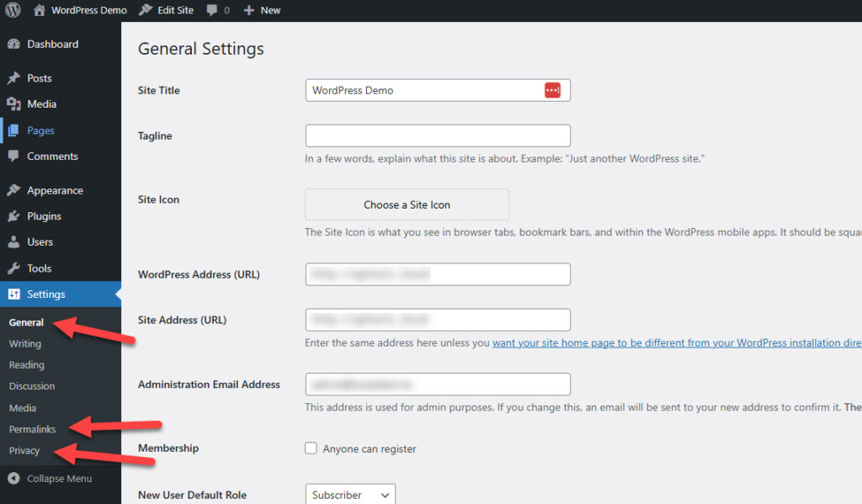Go to Privacy settings submenu
Viewport: 862px width, 504px height.
[x=24, y=451]
